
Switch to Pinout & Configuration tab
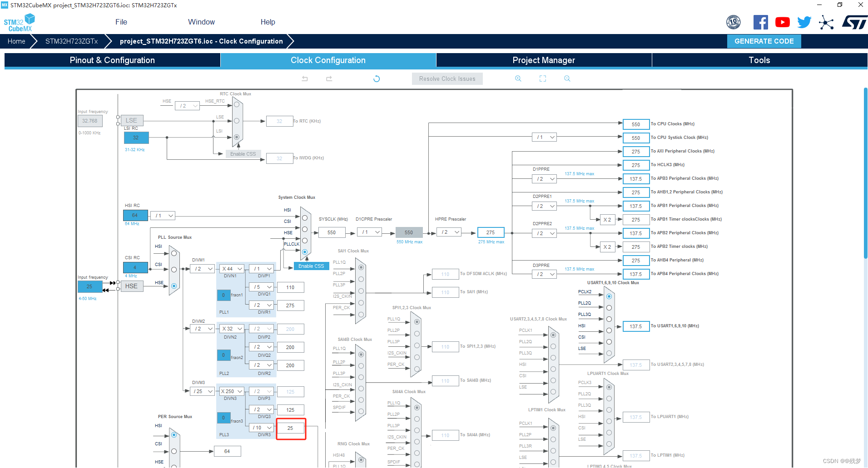click(x=112, y=60)
